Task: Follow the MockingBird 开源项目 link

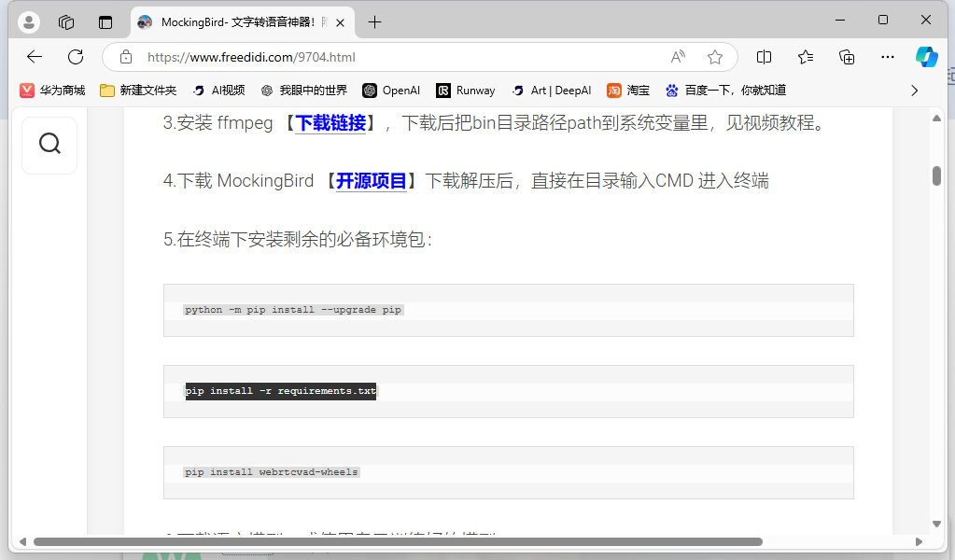Action: coord(371,181)
